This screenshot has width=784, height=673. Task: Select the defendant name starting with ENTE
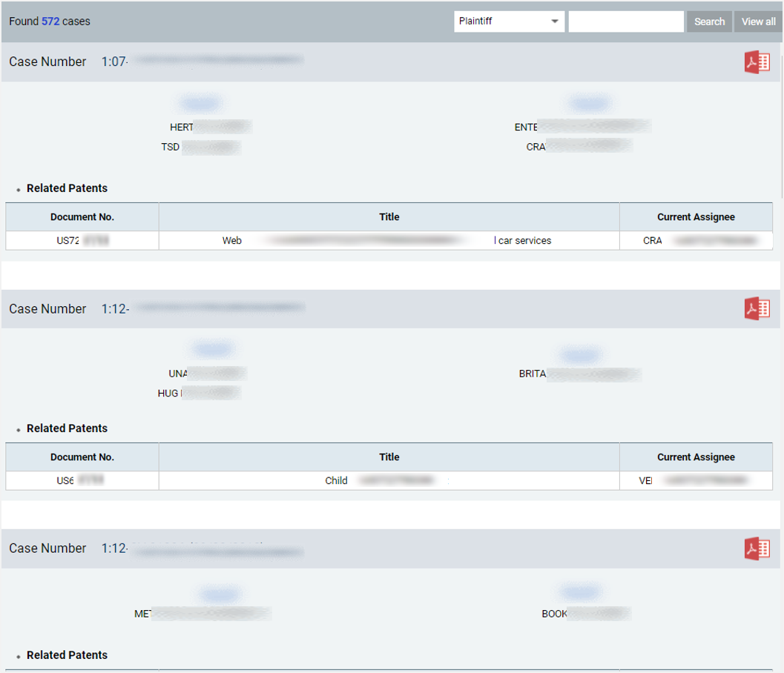coord(582,127)
